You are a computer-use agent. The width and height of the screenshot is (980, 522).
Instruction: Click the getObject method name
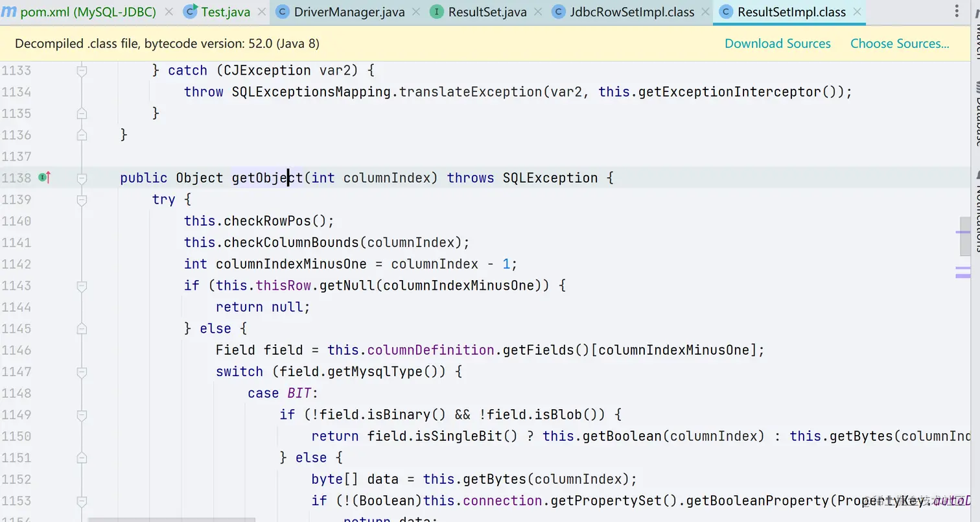point(267,177)
